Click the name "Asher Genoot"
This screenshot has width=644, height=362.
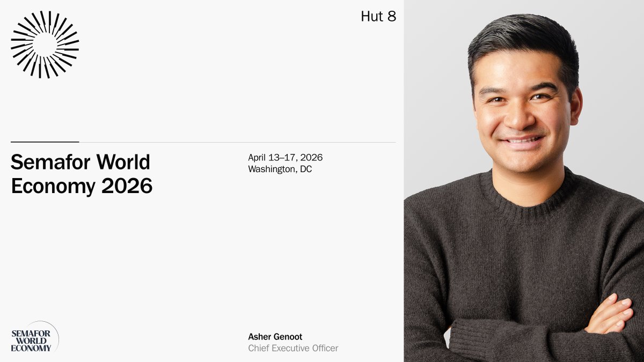tap(275, 337)
